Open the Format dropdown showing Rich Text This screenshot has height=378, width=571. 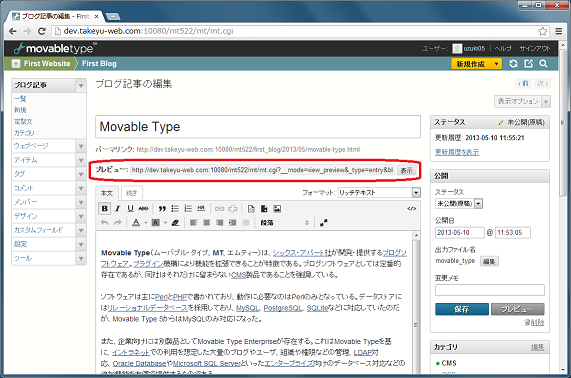pos(379,193)
